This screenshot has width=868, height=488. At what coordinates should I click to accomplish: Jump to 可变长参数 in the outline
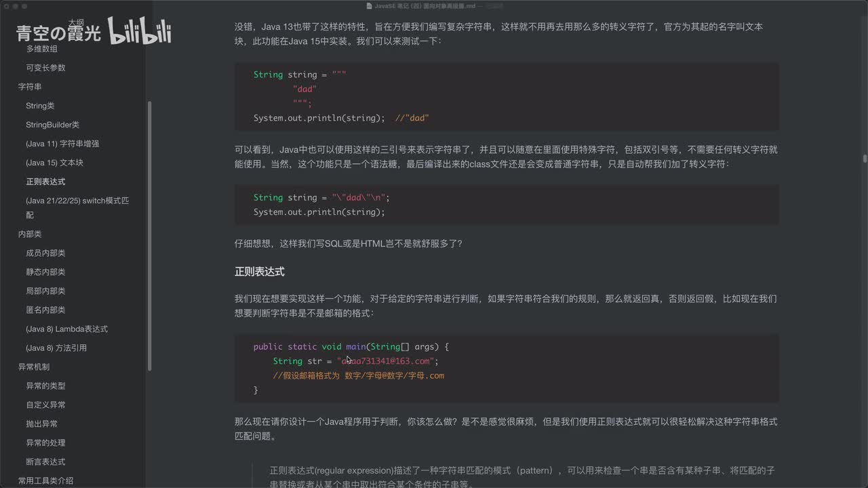coord(45,68)
